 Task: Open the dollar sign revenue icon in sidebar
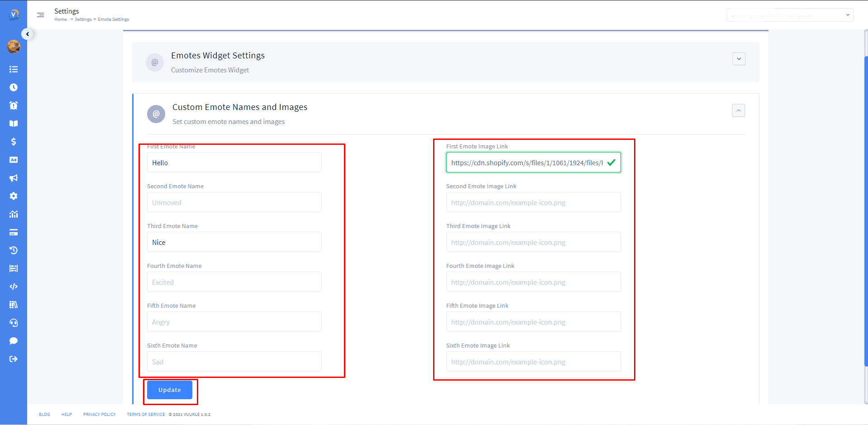click(14, 142)
